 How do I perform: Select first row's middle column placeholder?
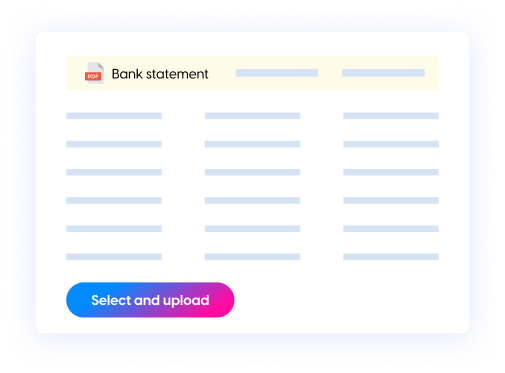(252, 116)
